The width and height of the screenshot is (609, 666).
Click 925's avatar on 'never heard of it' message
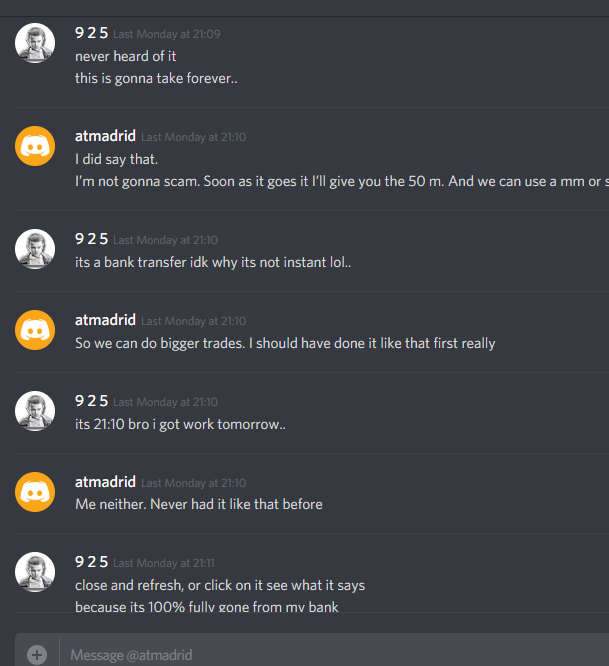click(35, 43)
